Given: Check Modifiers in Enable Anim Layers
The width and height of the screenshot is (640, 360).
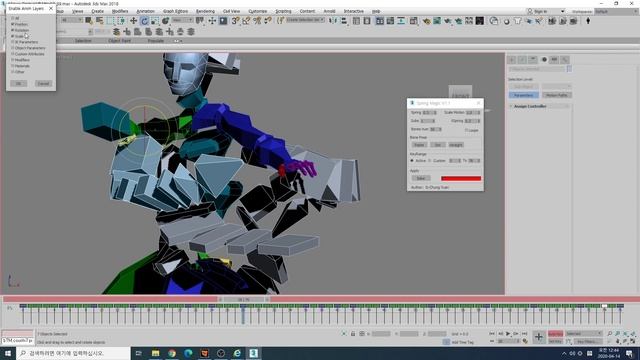Looking at the screenshot, I should click(13, 60).
